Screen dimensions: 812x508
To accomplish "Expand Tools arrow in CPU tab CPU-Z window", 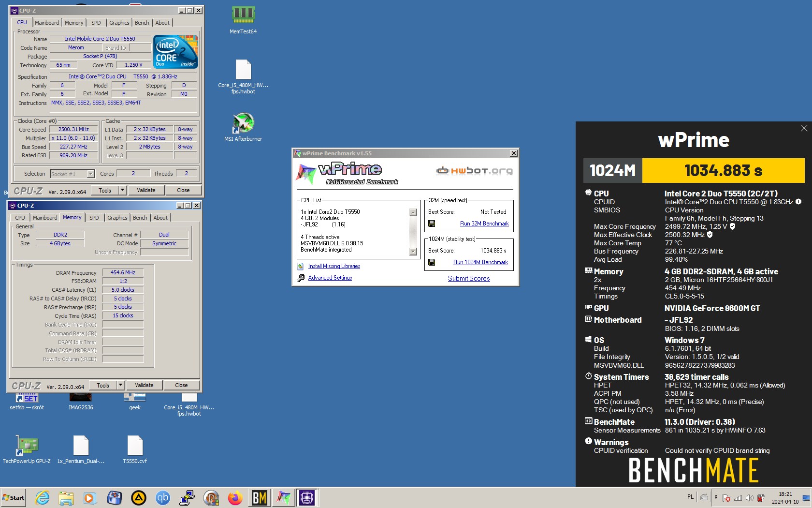I will click(122, 190).
